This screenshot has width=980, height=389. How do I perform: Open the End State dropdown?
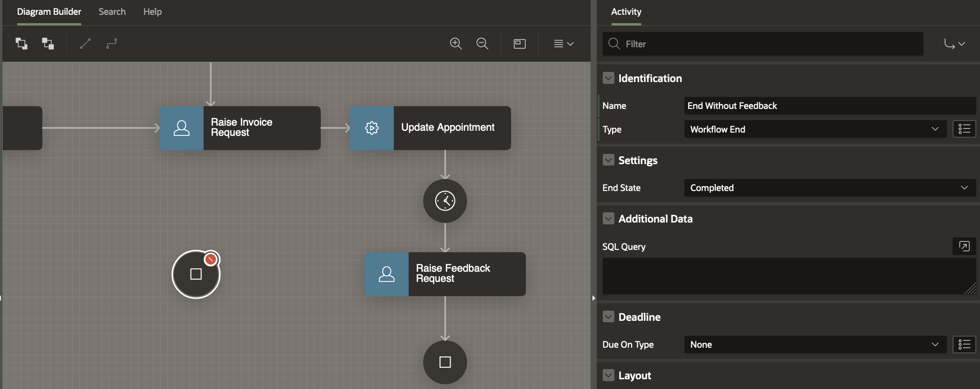[829, 188]
